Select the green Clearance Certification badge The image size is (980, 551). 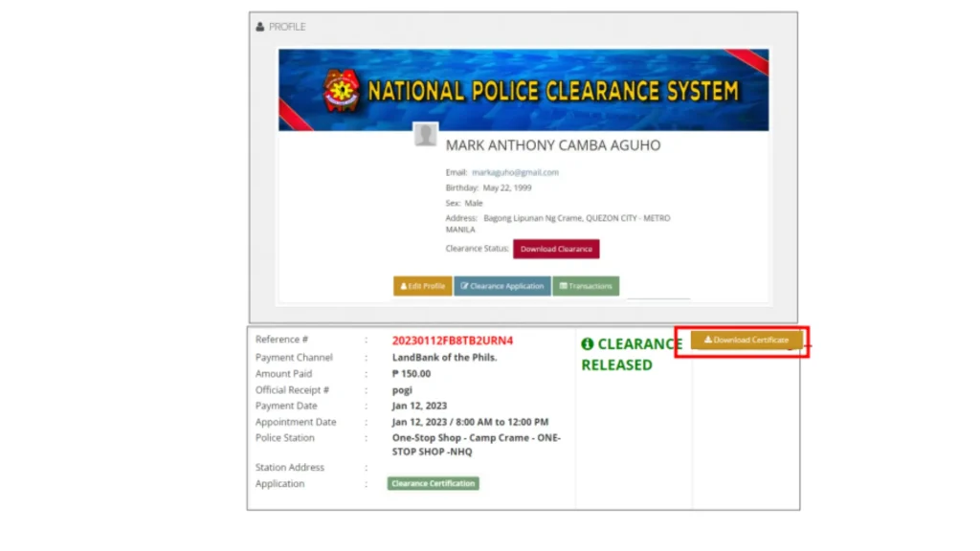(433, 483)
